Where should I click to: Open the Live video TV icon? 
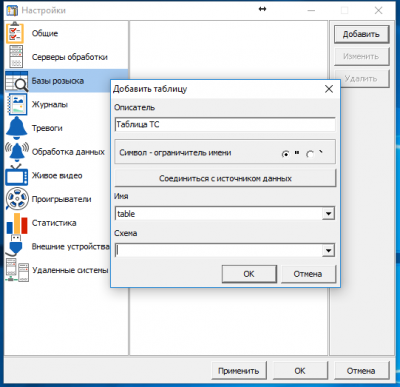(16, 175)
